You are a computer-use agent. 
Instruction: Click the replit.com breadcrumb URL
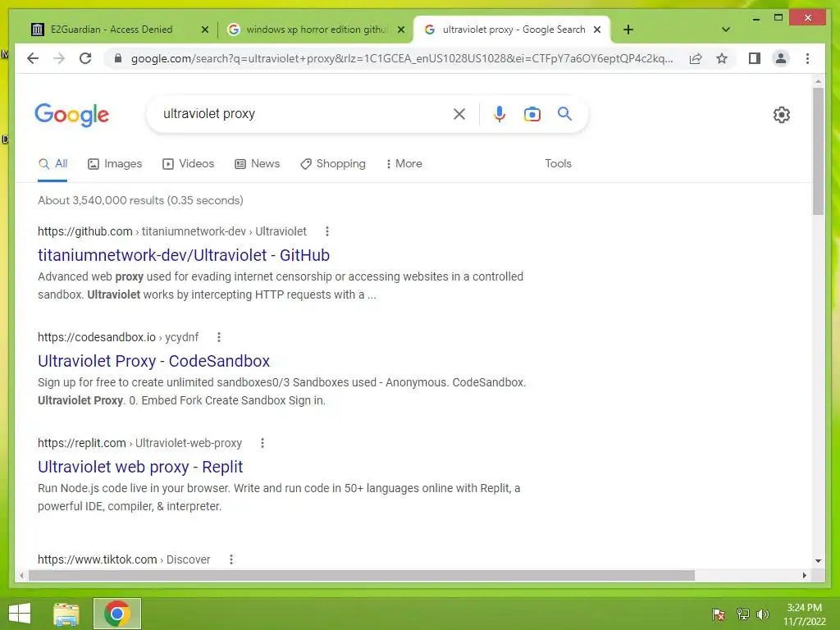(139, 443)
